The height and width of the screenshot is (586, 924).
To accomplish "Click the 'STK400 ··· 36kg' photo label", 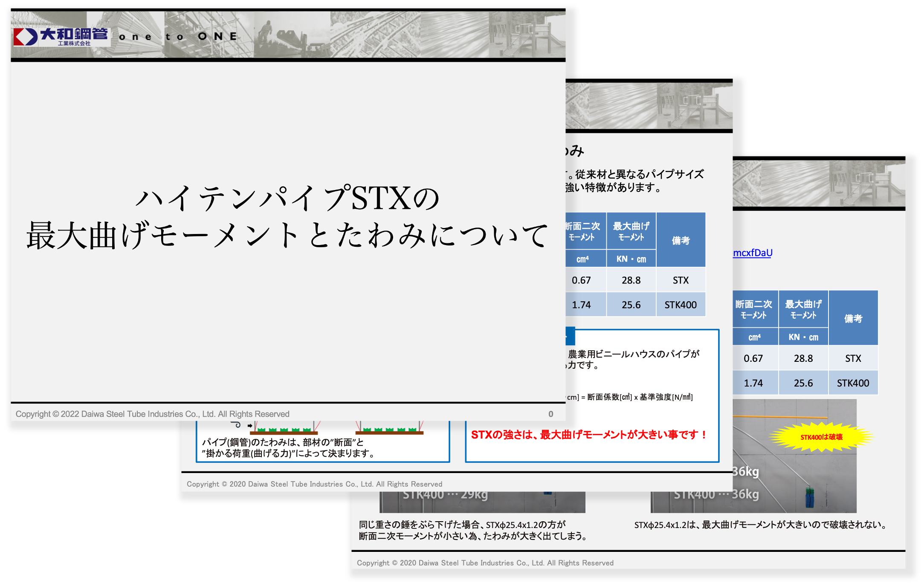I will [716, 494].
